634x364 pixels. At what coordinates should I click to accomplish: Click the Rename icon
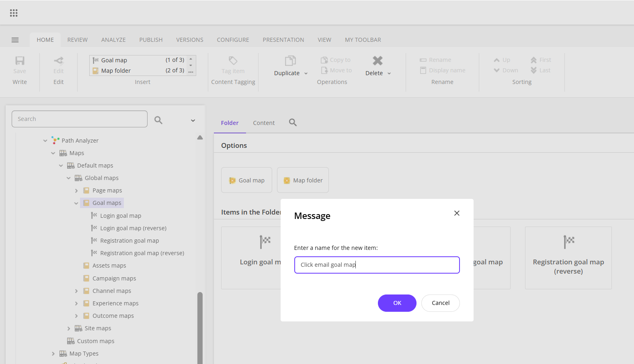[423, 60]
